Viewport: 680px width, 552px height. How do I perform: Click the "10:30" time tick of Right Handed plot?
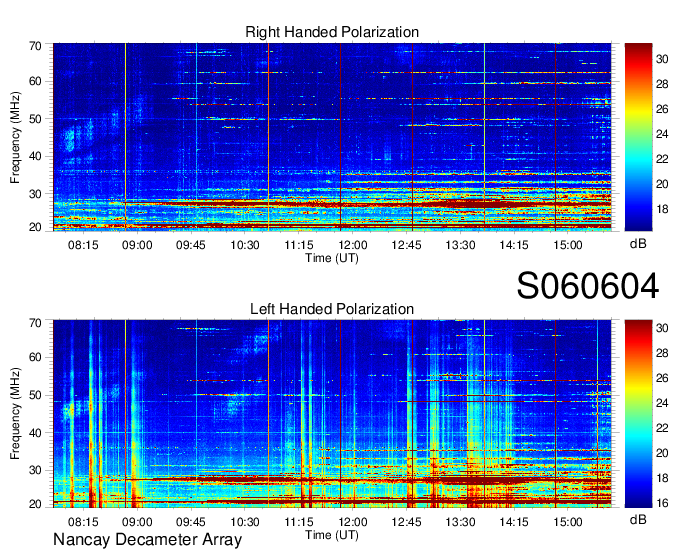245,245
